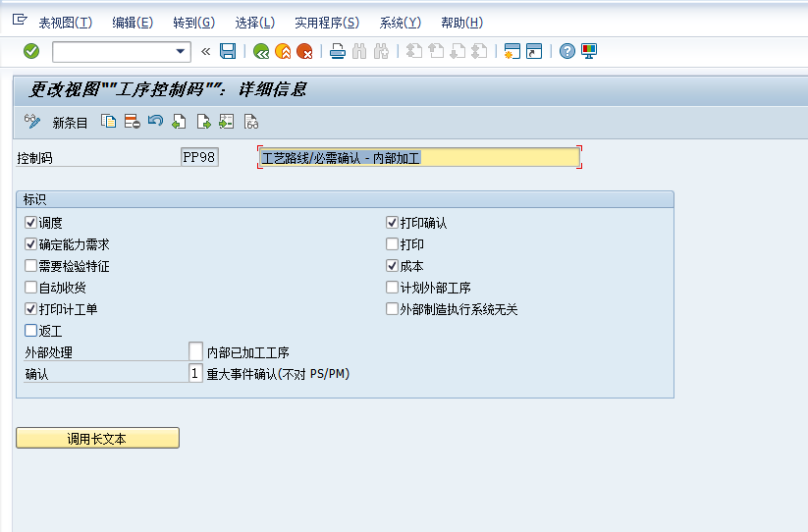
Task: Click the green checkmark Enter icon
Action: pos(31,51)
